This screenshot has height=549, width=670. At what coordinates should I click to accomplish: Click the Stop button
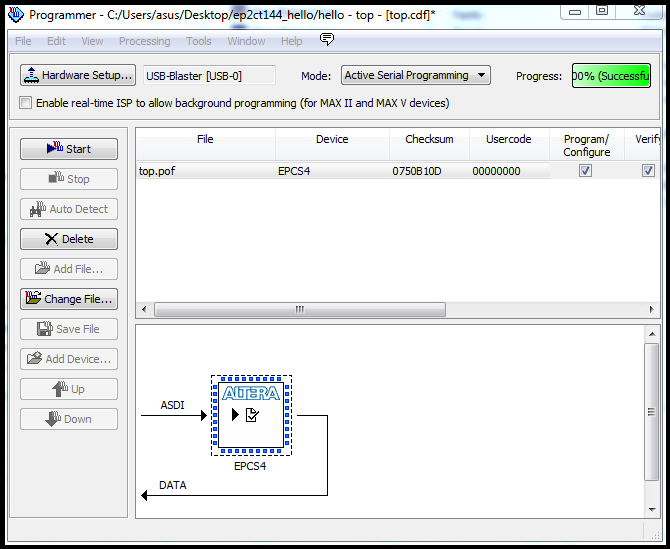point(69,179)
